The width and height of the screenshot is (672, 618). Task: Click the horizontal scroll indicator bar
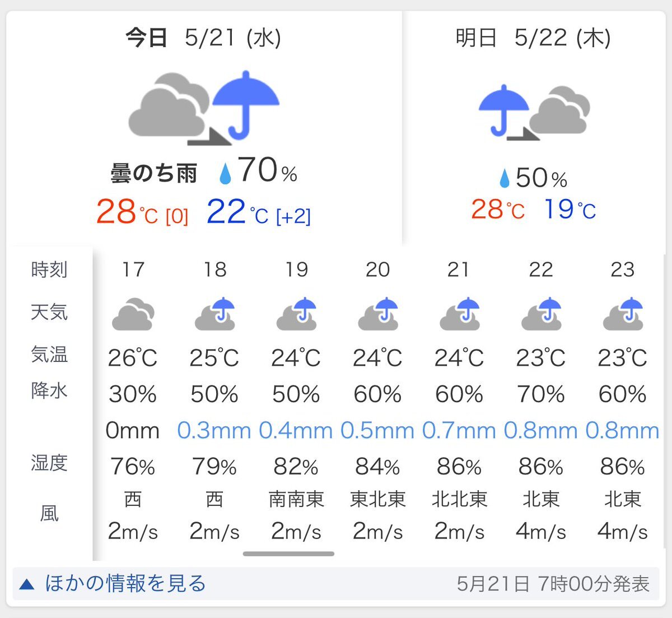pyautogui.click(x=288, y=554)
